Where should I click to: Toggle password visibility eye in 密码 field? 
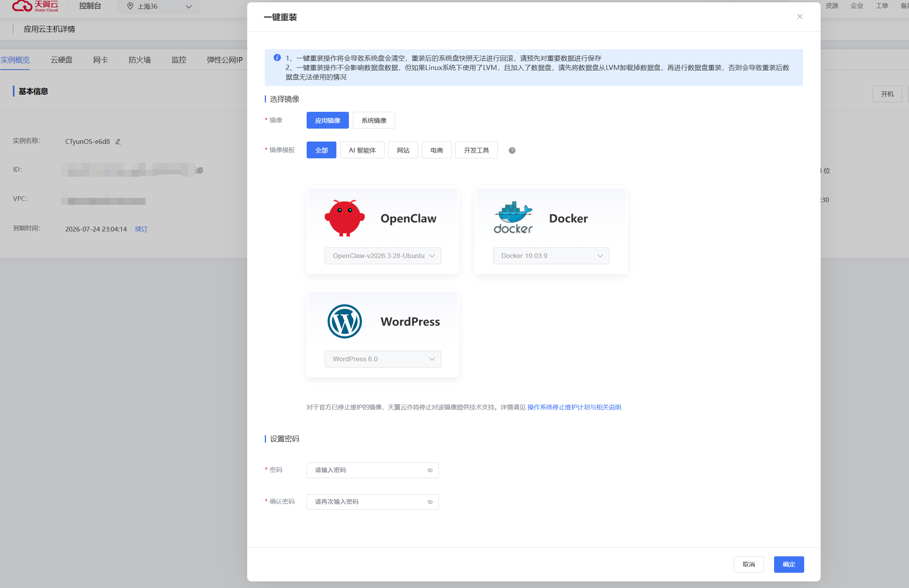point(430,470)
